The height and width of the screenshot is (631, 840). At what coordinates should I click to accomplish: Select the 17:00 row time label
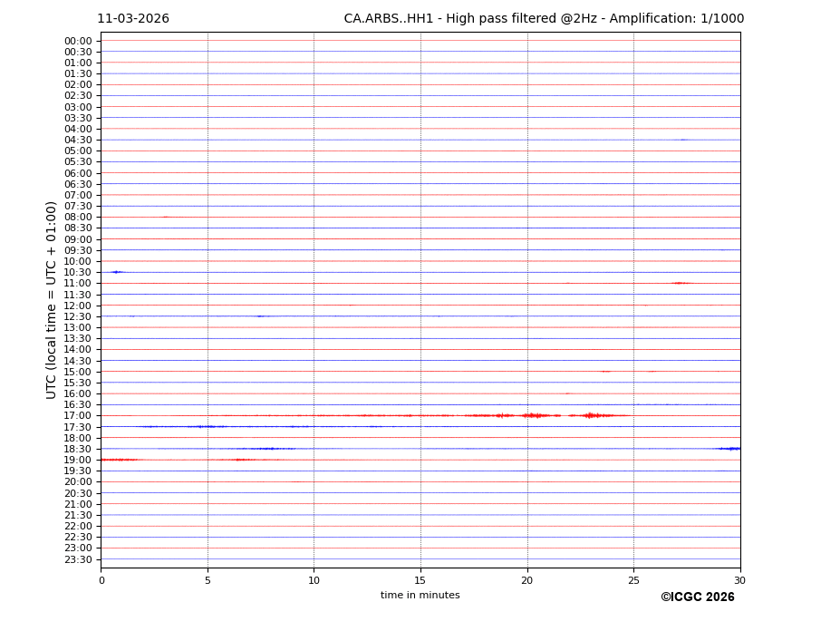(77, 416)
